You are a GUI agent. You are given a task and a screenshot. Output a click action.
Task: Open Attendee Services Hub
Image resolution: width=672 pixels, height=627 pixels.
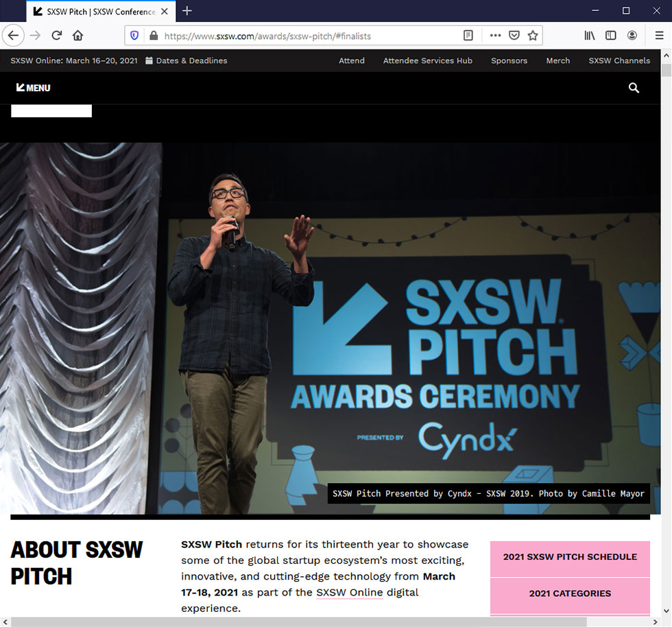(x=428, y=60)
